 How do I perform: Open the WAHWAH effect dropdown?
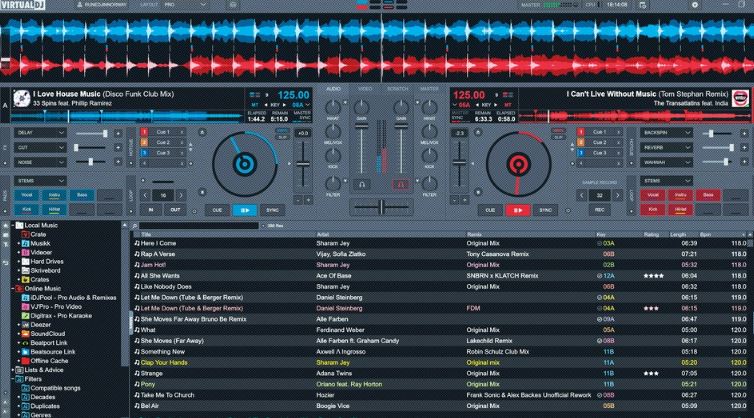[666, 162]
